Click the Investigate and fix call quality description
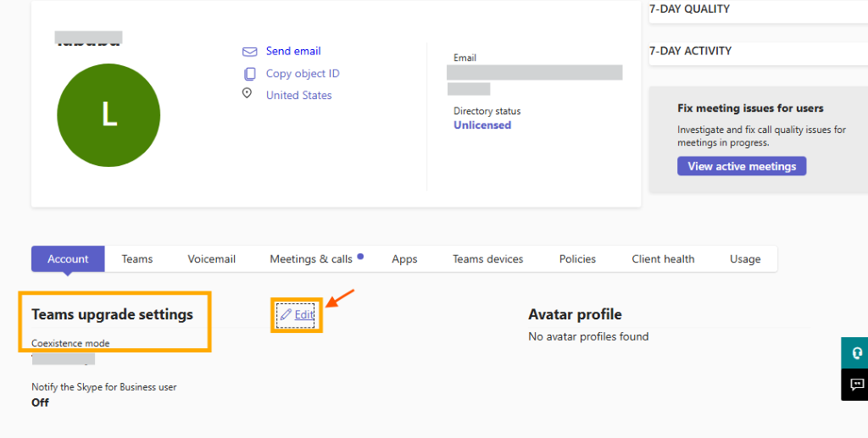868x438 pixels. (762, 136)
